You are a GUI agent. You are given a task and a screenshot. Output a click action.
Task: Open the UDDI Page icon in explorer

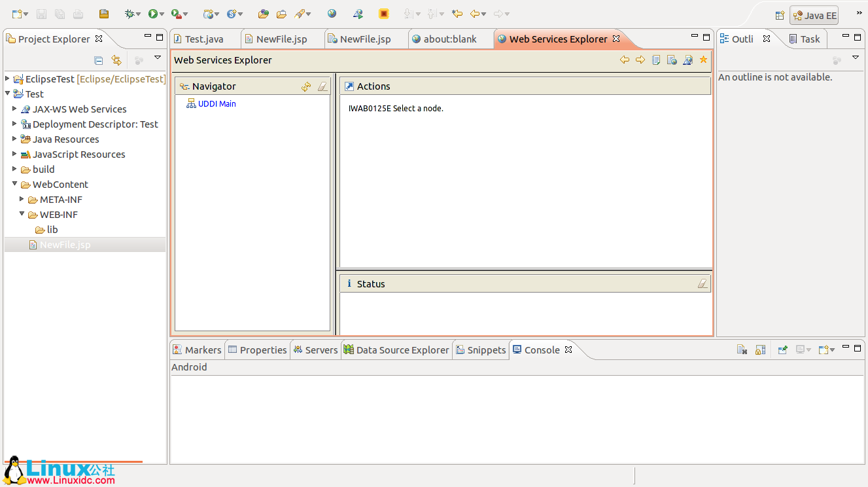(656, 60)
